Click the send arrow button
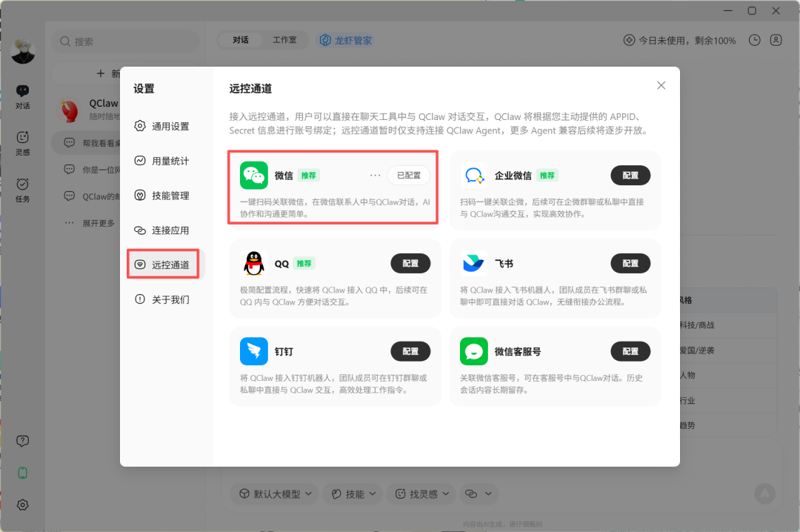The width and height of the screenshot is (800, 532). [764, 493]
